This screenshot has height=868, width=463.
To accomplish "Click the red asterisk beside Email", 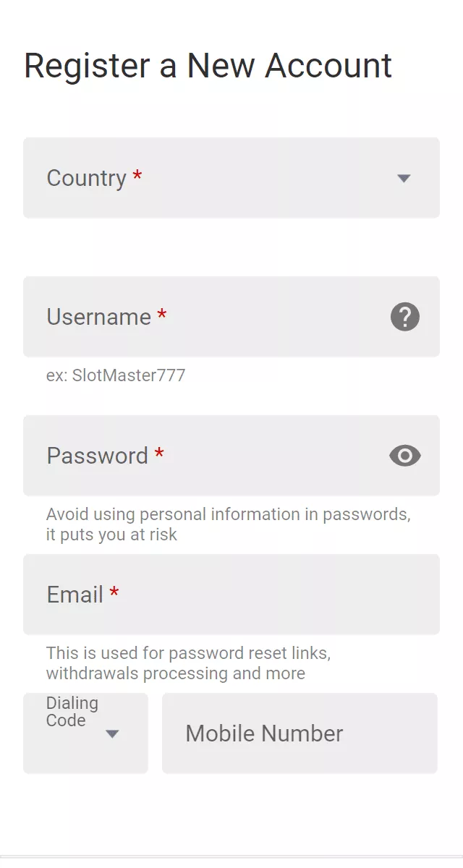I will [x=114, y=592].
